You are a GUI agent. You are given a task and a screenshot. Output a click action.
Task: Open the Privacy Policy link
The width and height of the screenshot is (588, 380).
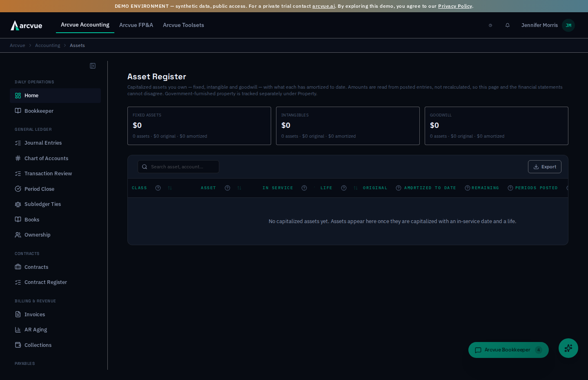(455, 6)
